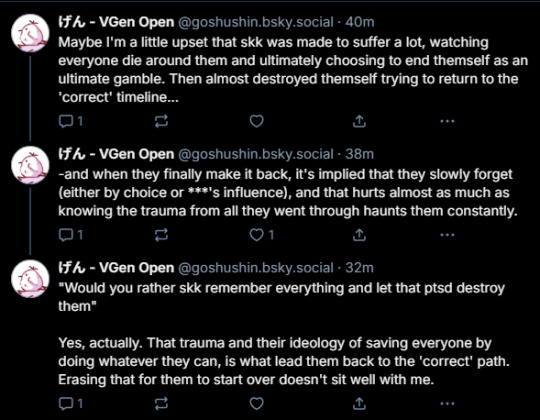Open @goshushin.bsky.social handle on the 38m post
540x420 pixels.
click(256, 154)
